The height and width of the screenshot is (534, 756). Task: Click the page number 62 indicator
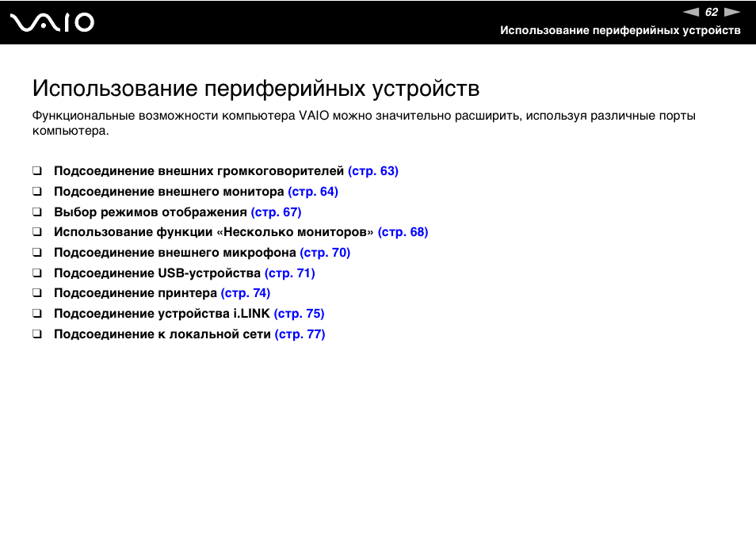[x=710, y=11]
